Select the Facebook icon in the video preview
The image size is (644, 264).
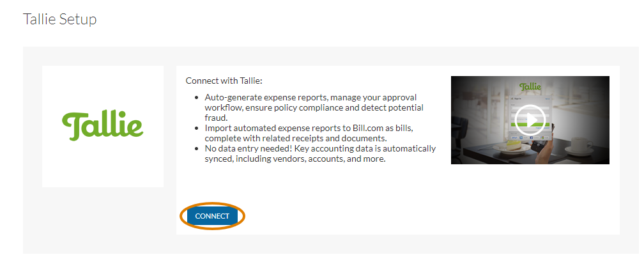pyautogui.click(x=532, y=138)
